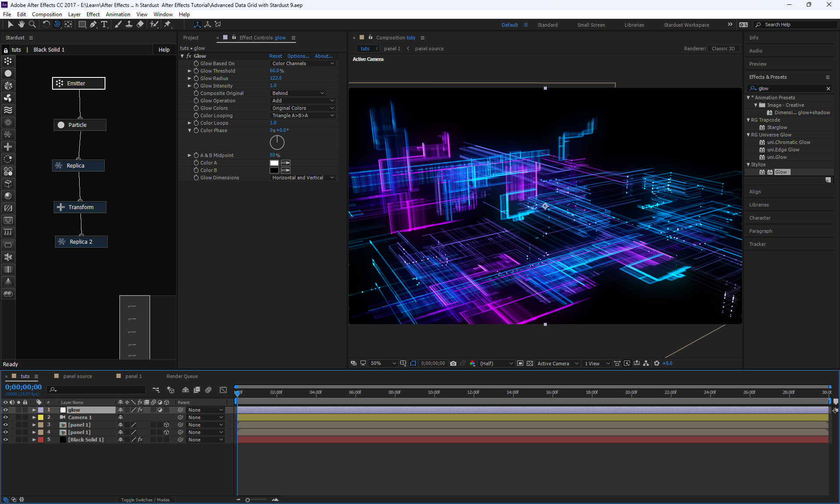840x504 pixels.
Task: Reset the Glow effect
Action: tap(276, 56)
